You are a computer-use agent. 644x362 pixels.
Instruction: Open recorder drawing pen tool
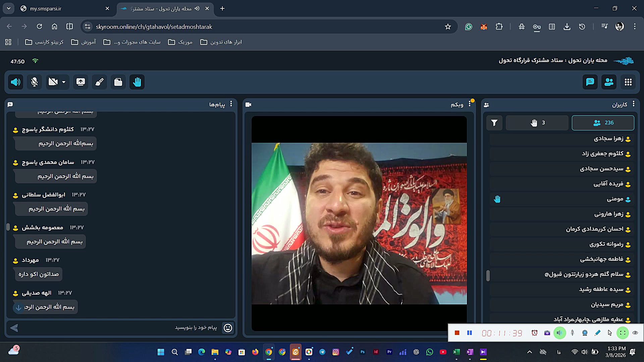[597, 333]
